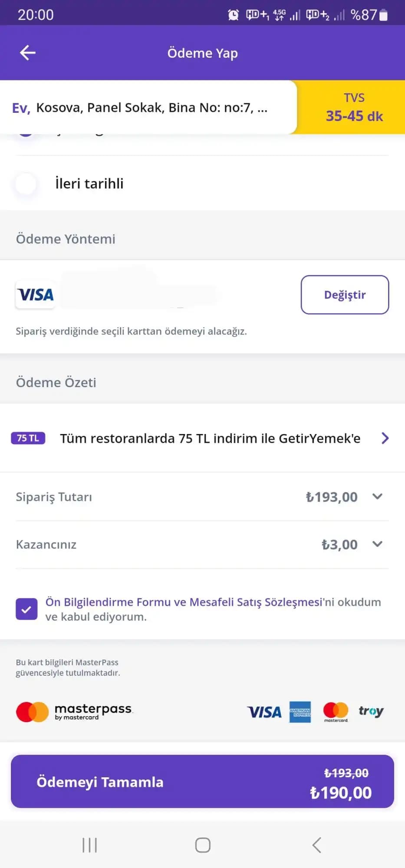Screen dimensions: 405x868
Task: Tap the back arrow in the header
Action: pyautogui.click(x=28, y=53)
